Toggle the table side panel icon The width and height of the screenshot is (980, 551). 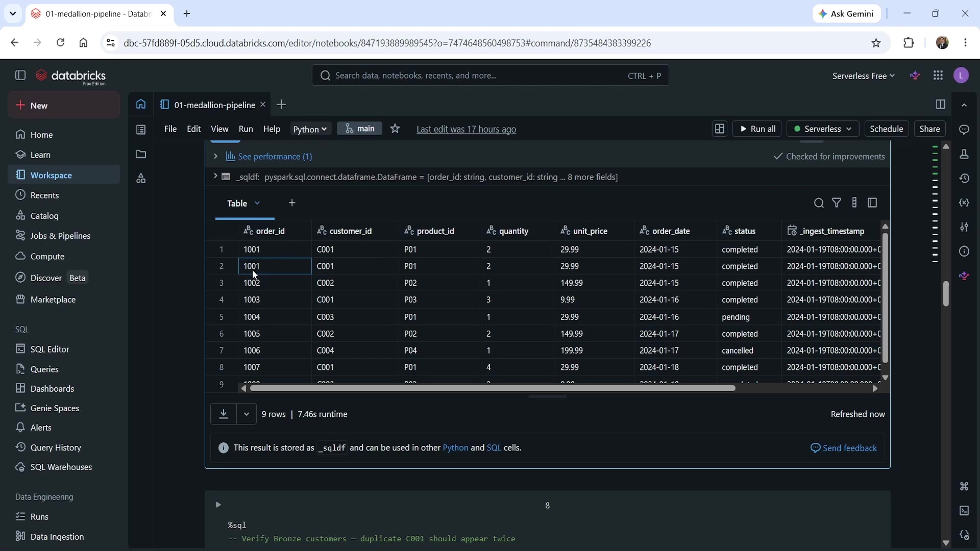click(x=872, y=203)
